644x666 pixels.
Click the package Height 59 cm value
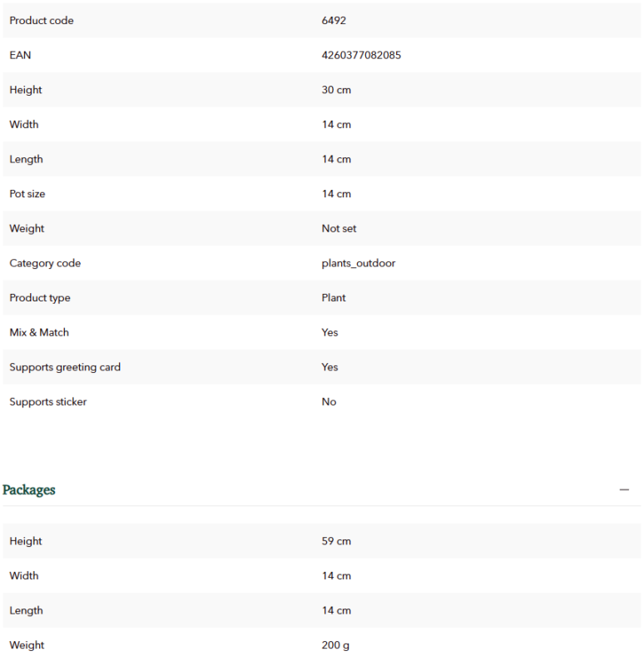click(x=336, y=541)
